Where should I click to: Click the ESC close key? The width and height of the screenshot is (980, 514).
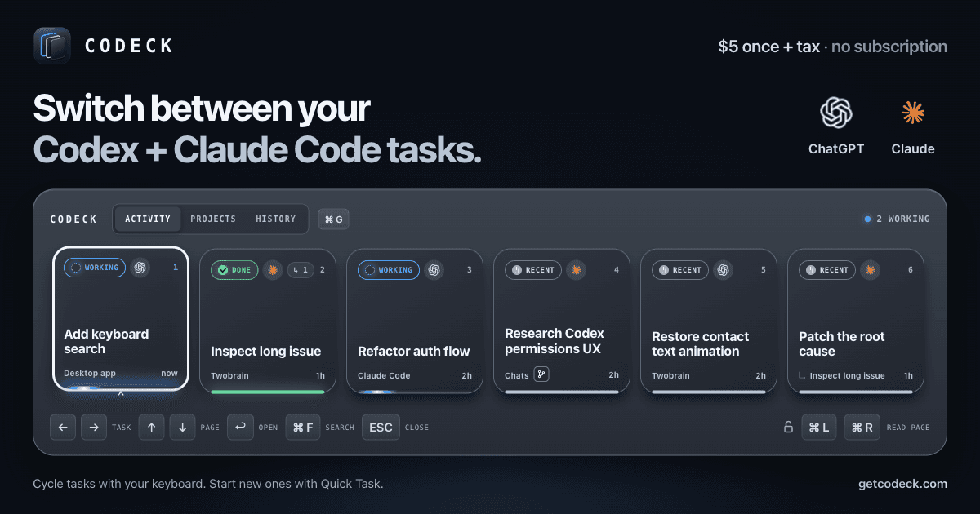pos(381,427)
